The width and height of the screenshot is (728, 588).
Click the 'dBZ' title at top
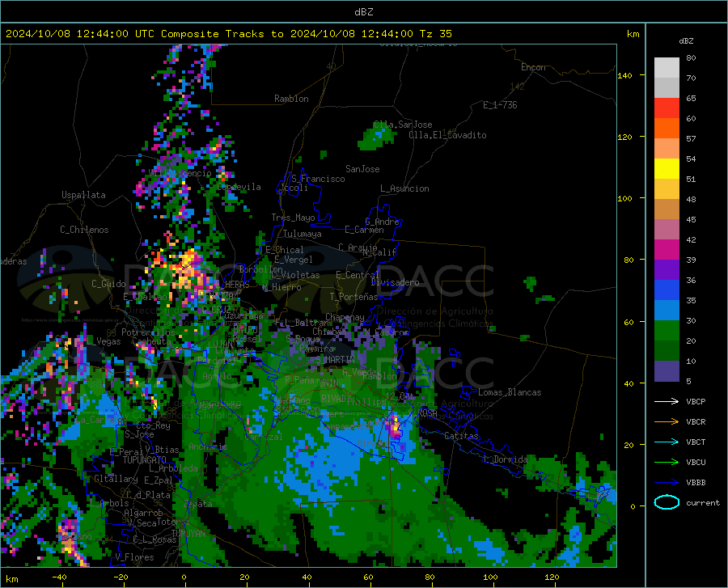[x=363, y=12]
